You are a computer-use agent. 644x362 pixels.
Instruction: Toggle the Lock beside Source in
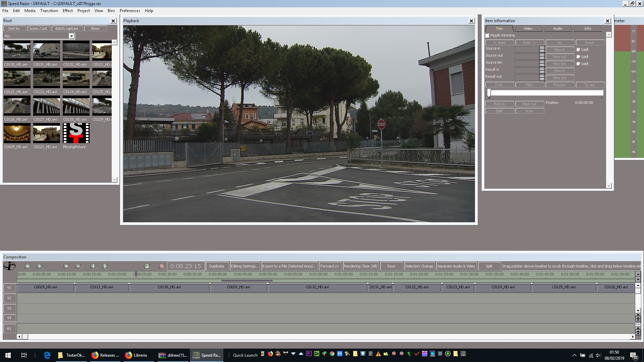(578, 49)
